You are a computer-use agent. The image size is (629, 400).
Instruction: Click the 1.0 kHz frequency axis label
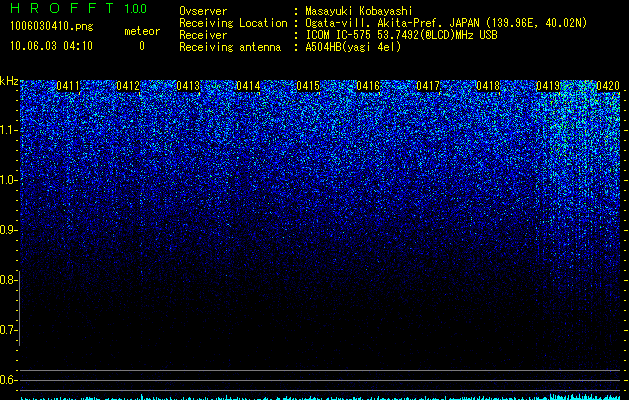[x=9, y=180]
